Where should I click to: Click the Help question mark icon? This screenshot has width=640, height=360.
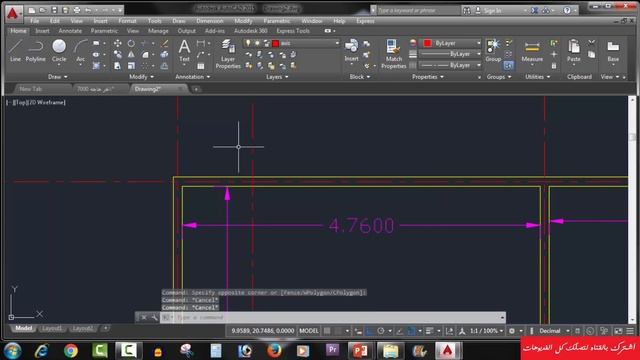[567, 10]
